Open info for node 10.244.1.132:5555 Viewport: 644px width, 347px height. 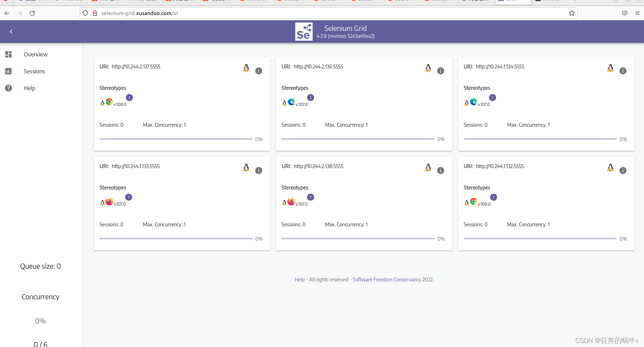(x=623, y=171)
